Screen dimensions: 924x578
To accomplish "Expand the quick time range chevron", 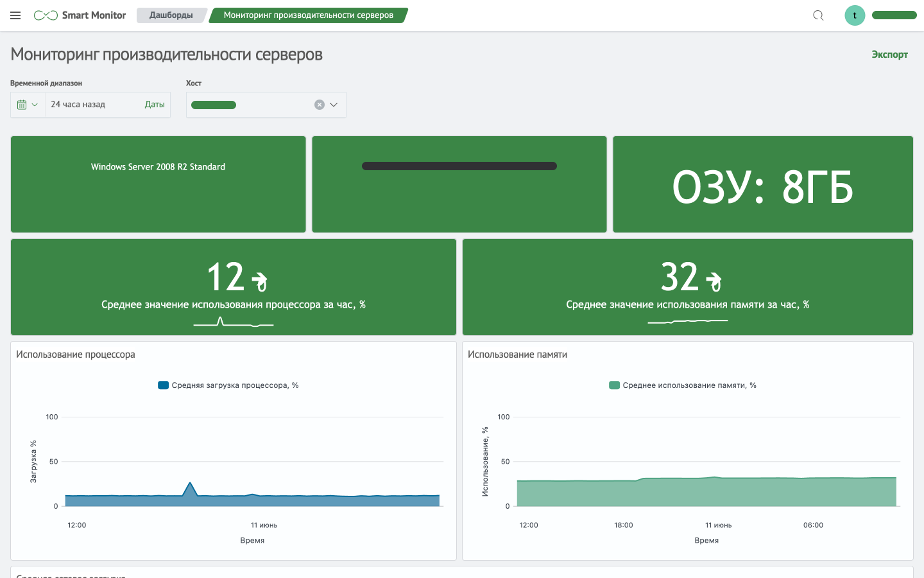I will tap(35, 105).
